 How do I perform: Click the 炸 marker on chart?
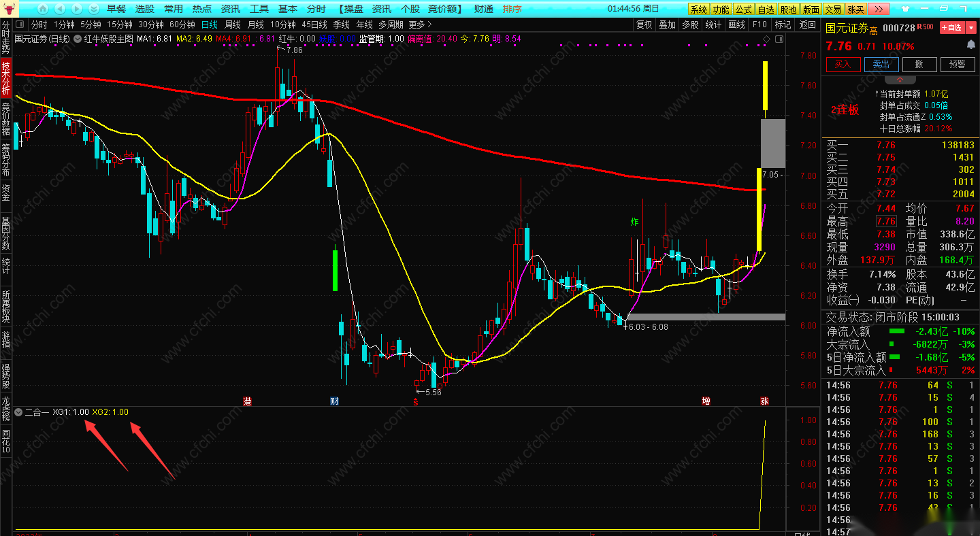(634, 222)
